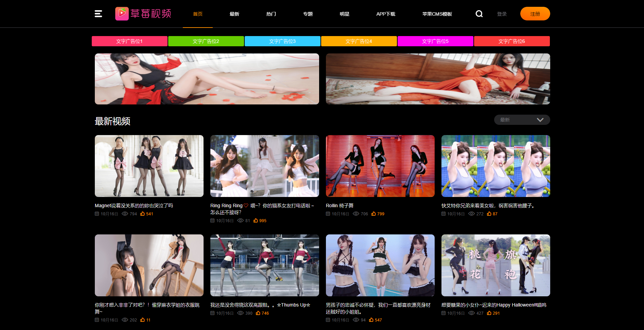This screenshot has height=330, width=644.
Task: Open the 明星 nav tab
Action: 344,14
